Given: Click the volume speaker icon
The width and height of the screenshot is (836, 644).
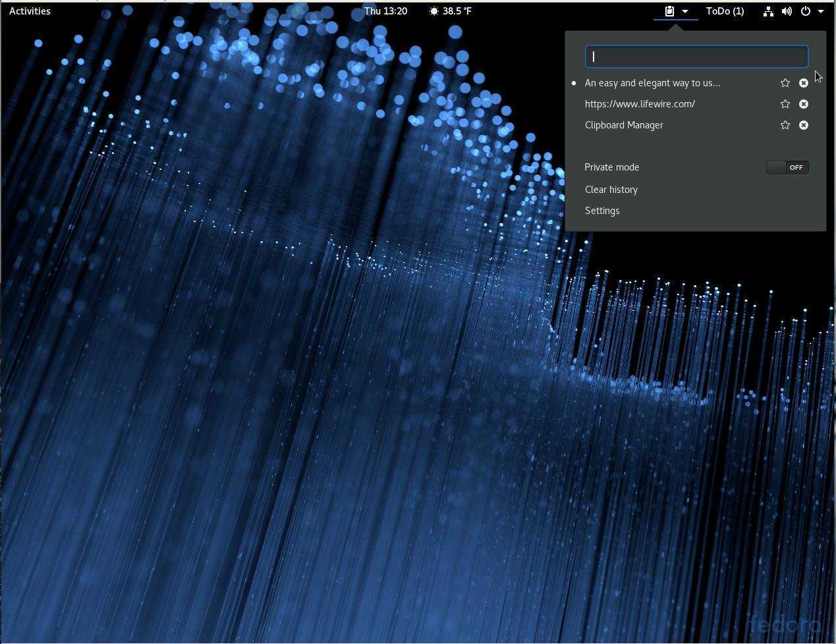Looking at the screenshot, I should 787,11.
